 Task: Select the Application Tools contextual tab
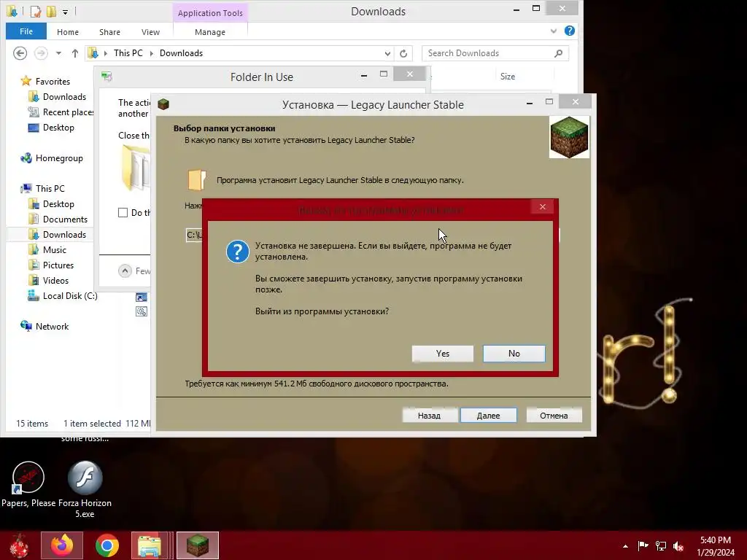click(210, 13)
